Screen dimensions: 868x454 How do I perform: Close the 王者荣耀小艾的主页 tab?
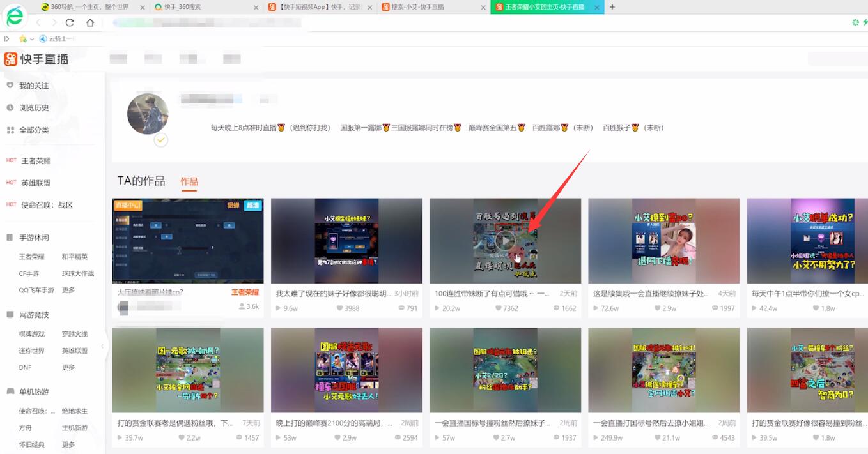596,7
